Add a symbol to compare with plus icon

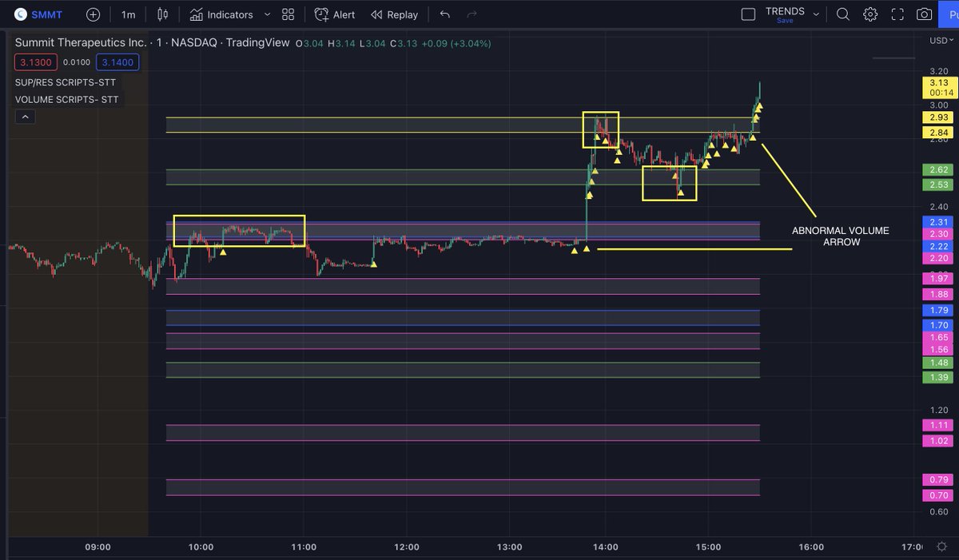[x=94, y=14]
